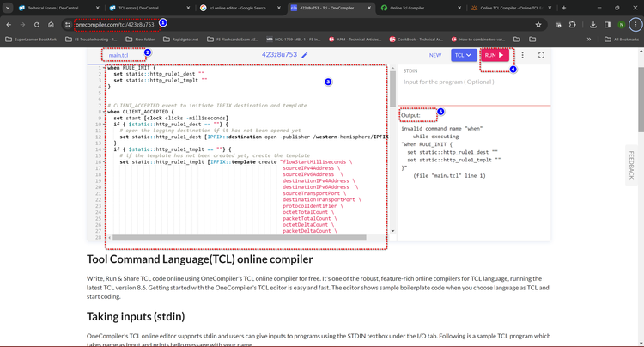644x347 pixels.
Task: Open the FEEDBACK side panel
Action: pyautogui.click(x=632, y=165)
